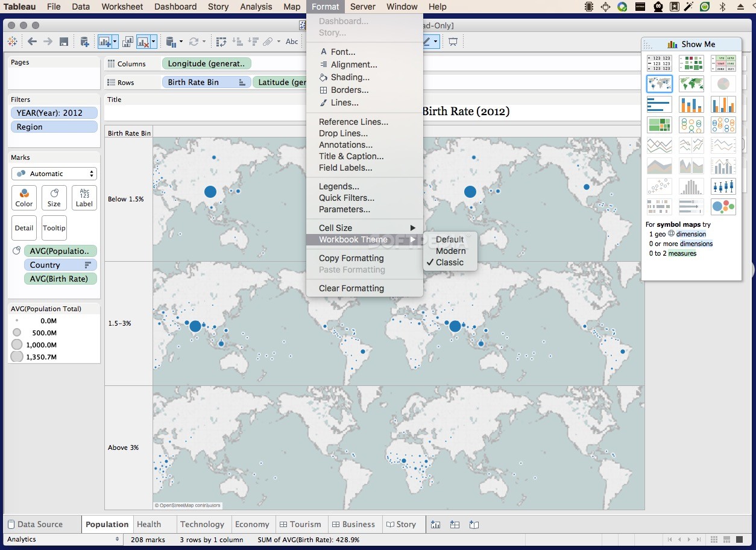Click the Label button in Marks card
This screenshot has width=756, height=550.
(x=84, y=197)
